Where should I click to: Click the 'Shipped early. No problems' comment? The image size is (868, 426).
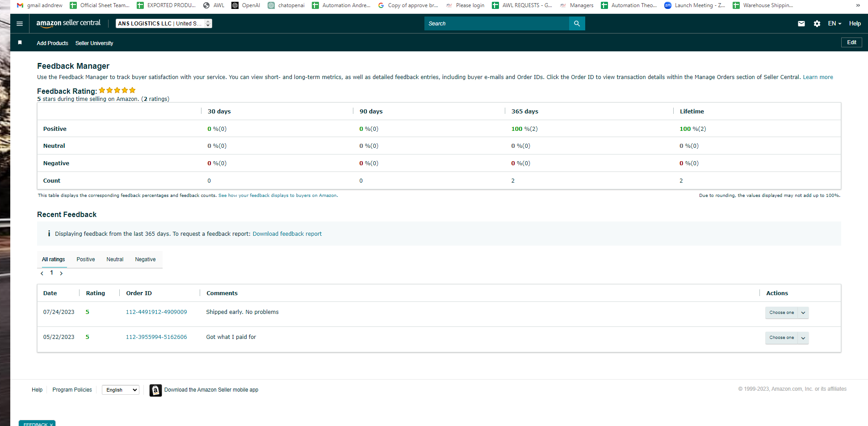(x=242, y=312)
